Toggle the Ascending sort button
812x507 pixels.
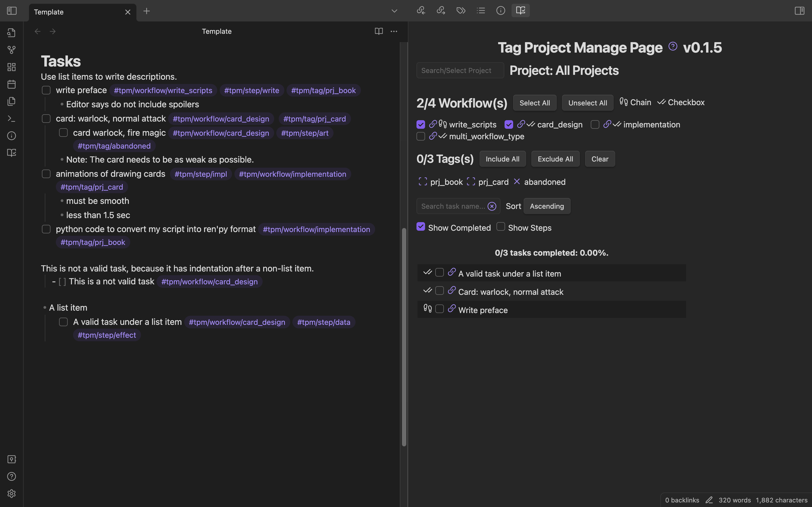click(547, 206)
